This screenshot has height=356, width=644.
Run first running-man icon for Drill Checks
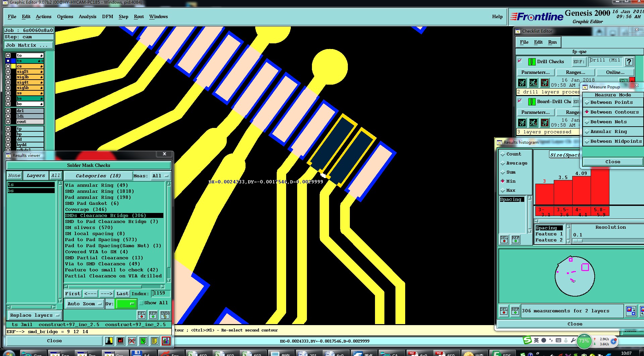[x=522, y=83]
